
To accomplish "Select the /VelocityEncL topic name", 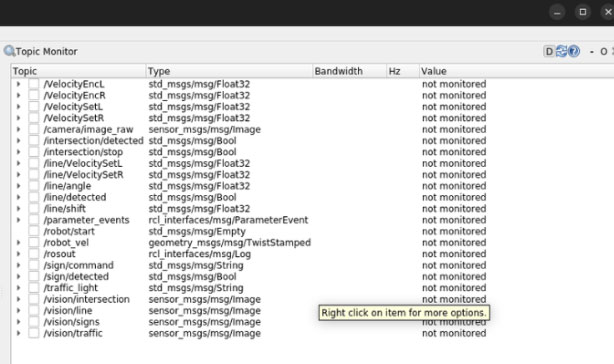I will point(74,84).
